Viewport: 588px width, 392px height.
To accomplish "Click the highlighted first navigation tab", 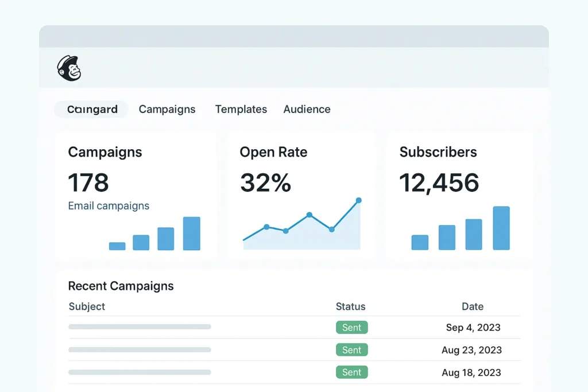I will tap(91, 109).
